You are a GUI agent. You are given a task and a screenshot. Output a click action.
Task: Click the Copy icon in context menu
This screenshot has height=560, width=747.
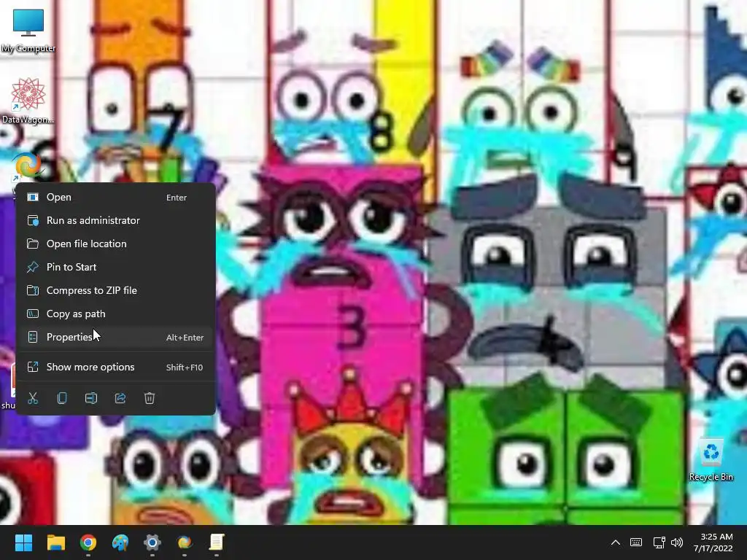click(x=62, y=398)
